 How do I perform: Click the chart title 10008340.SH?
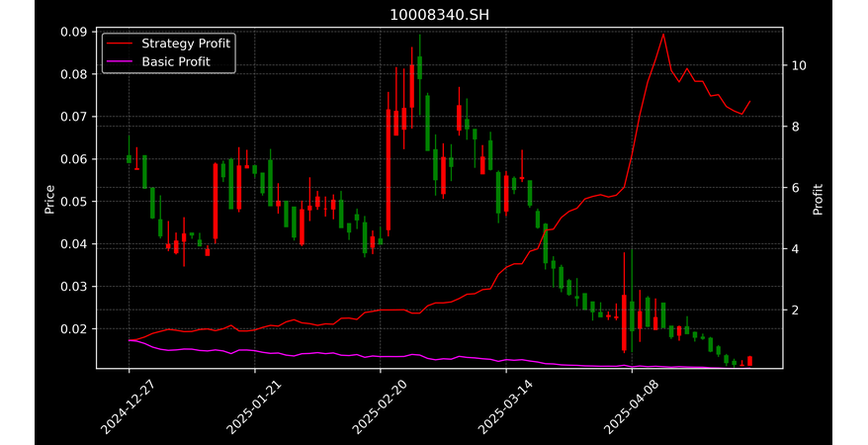(440, 15)
